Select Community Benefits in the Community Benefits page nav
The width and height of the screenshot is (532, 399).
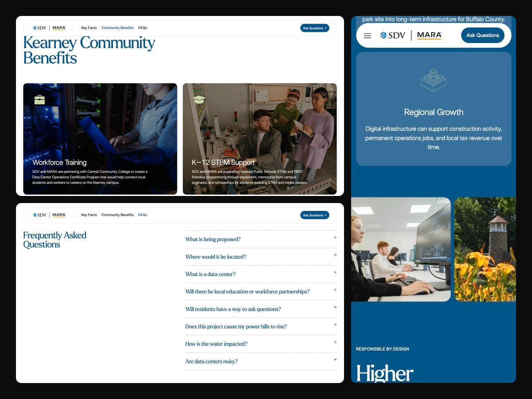click(117, 28)
